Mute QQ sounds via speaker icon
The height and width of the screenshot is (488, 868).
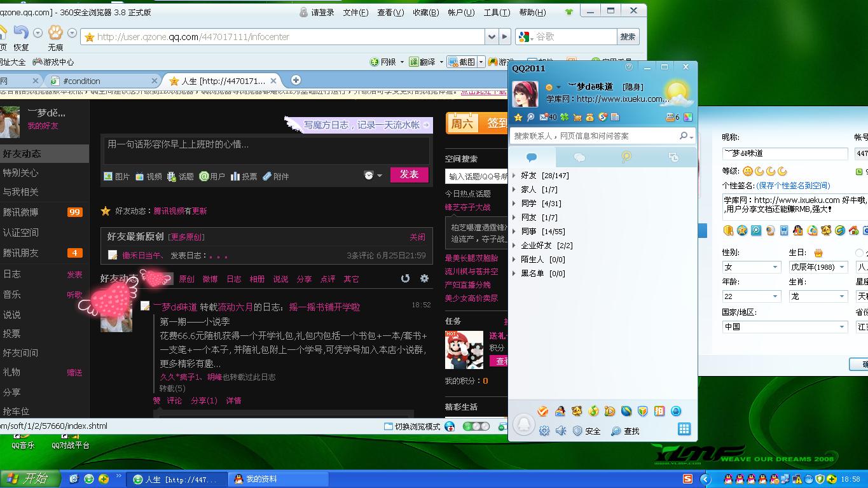tap(561, 431)
